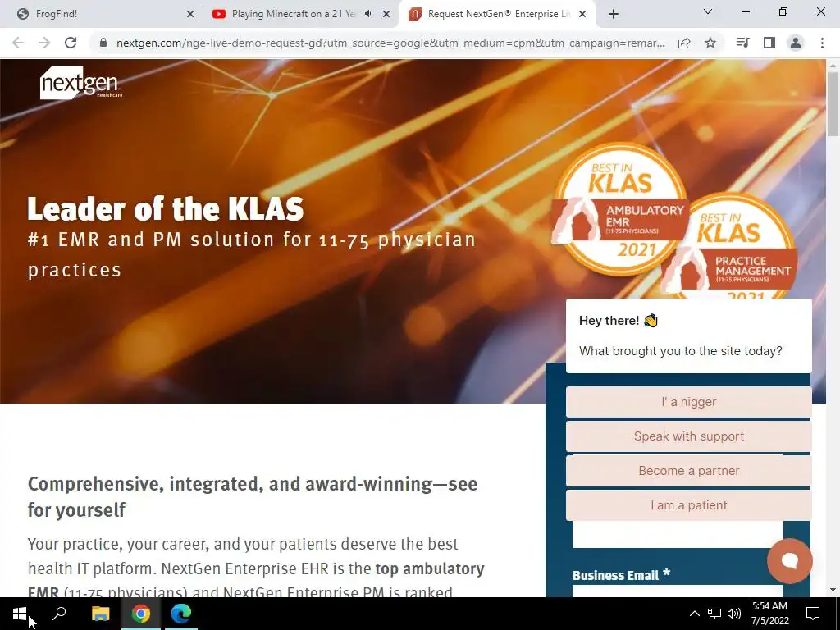The width and height of the screenshot is (840, 630).
Task: Open Chrome's three-dot menu
Action: point(822,43)
